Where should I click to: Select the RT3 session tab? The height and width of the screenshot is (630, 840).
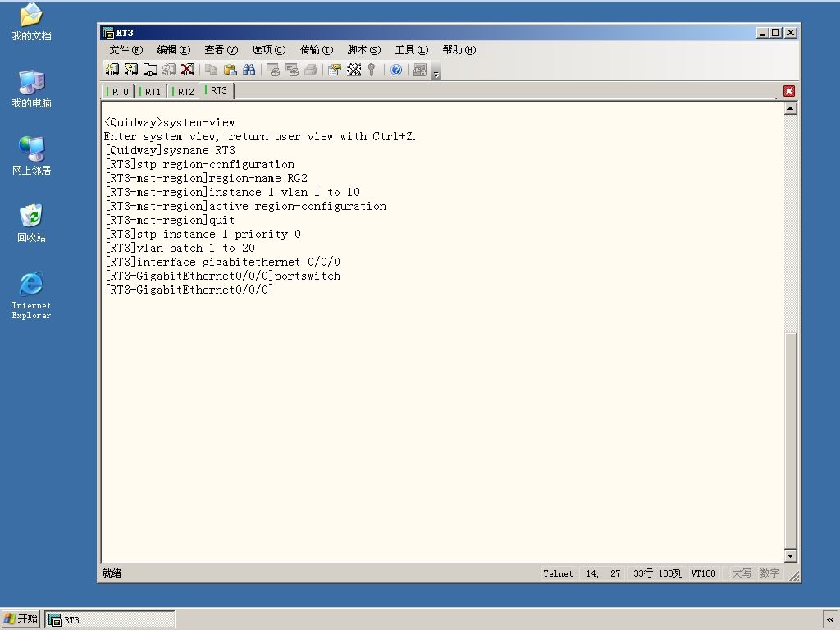217,90
